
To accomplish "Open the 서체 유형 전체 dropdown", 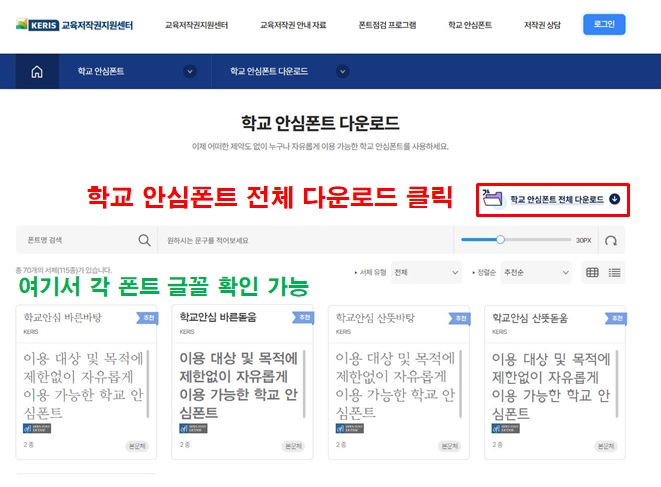I will [426, 272].
